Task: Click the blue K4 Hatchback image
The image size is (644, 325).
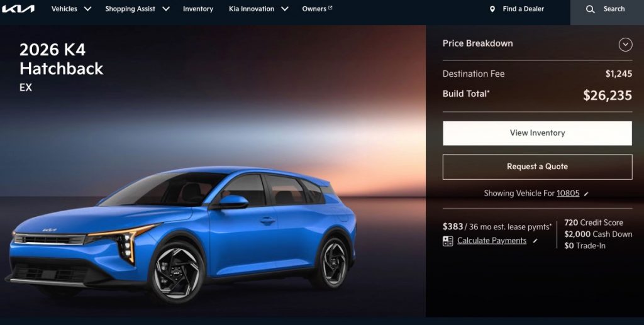Action: [180, 234]
